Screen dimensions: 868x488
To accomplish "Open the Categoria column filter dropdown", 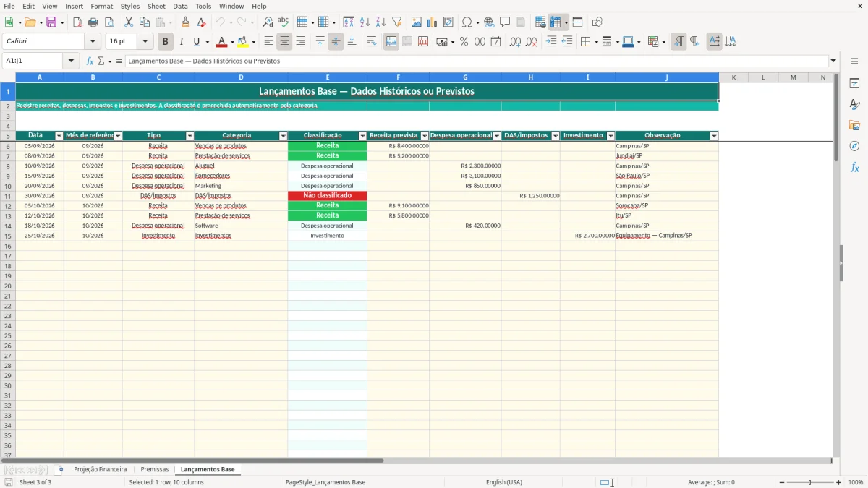I will [284, 136].
